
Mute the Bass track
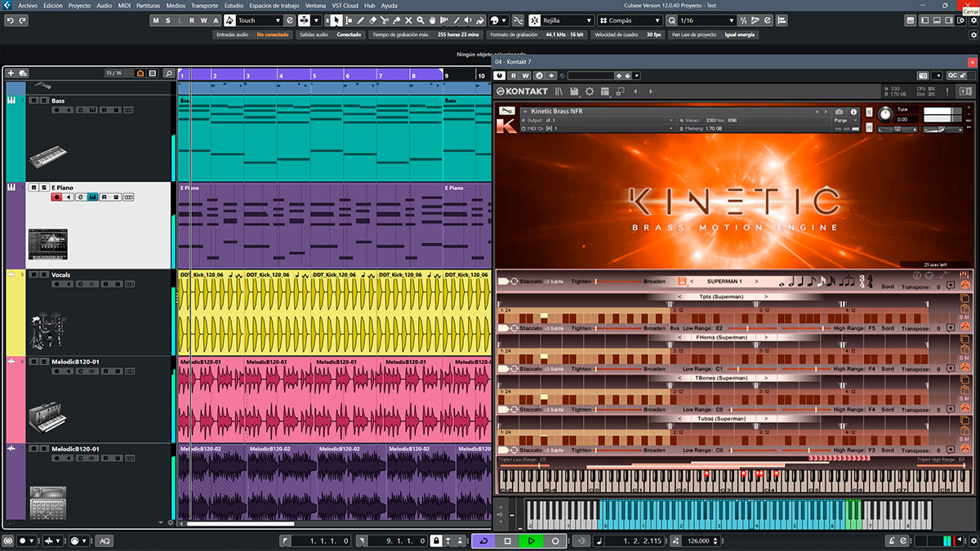tap(33, 100)
